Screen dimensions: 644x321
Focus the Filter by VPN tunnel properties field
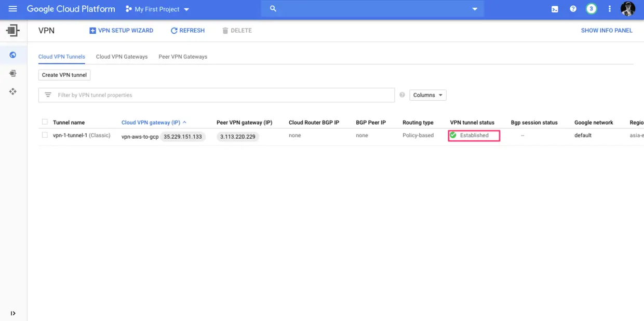(x=217, y=95)
